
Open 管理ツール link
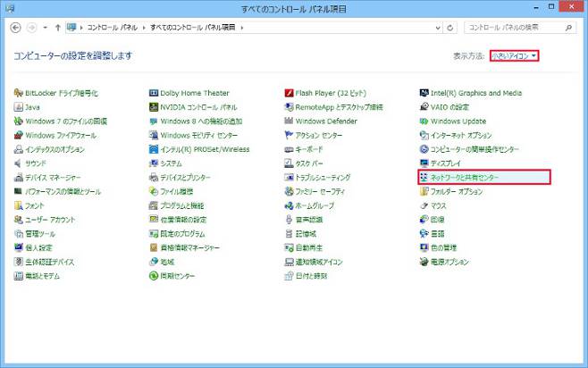click(x=40, y=234)
